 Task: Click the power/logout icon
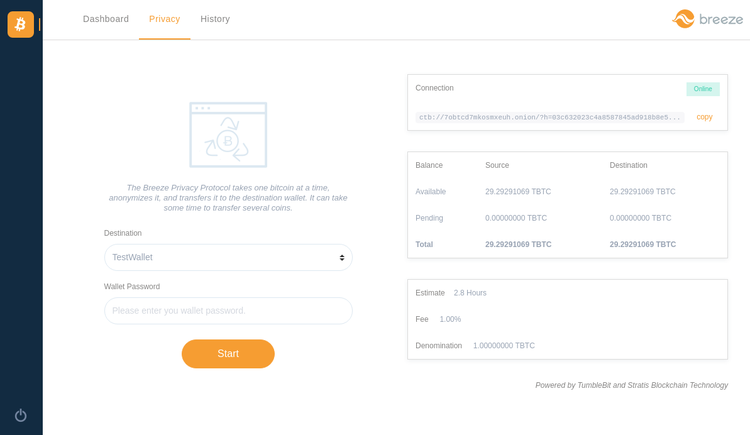(21, 415)
